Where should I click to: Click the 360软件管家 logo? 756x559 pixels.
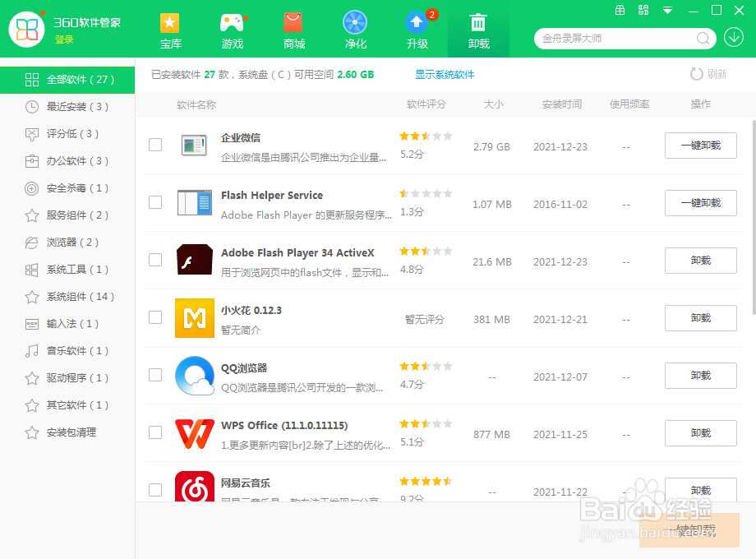click(x=26, y=30)
